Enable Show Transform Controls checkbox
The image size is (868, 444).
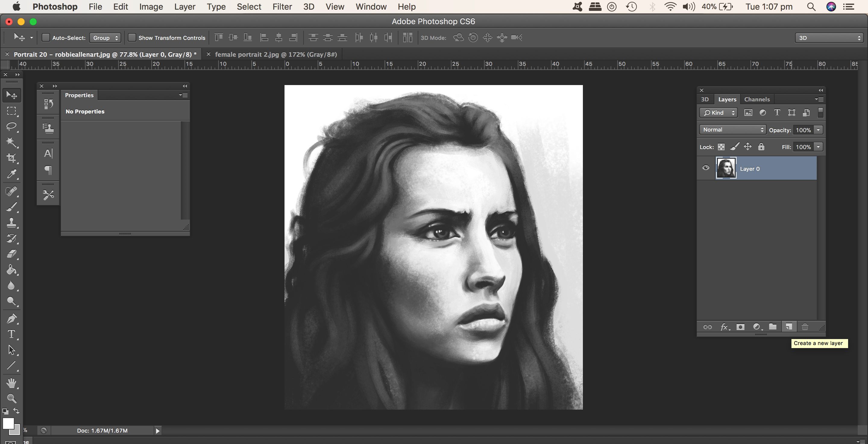(132, 37)
